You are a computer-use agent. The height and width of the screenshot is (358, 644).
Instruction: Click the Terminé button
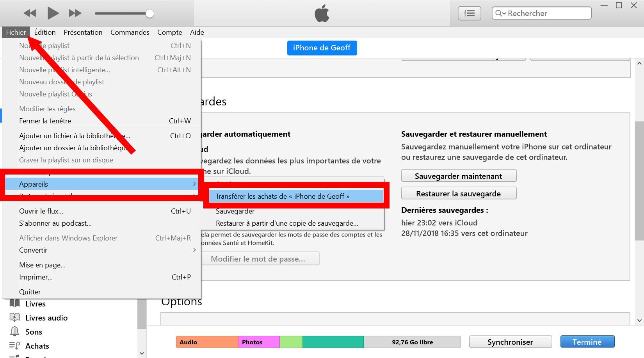coord(587,342)
